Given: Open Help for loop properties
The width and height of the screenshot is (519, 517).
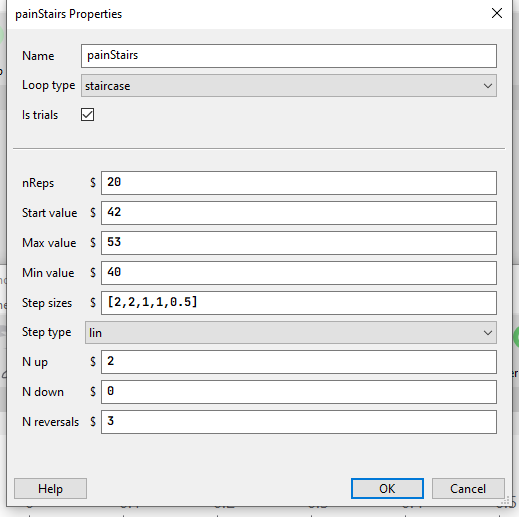Looking at the screenshot, I should point(50,489).
